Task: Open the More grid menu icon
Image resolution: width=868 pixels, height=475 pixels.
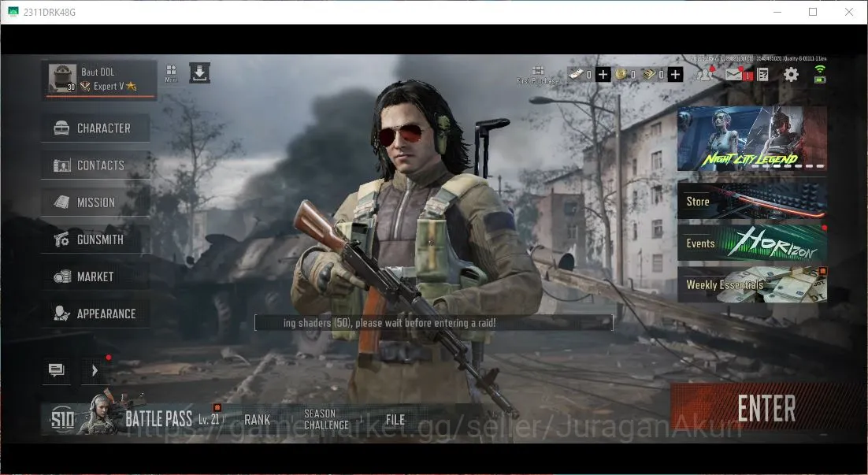Action: pos(171,73)
